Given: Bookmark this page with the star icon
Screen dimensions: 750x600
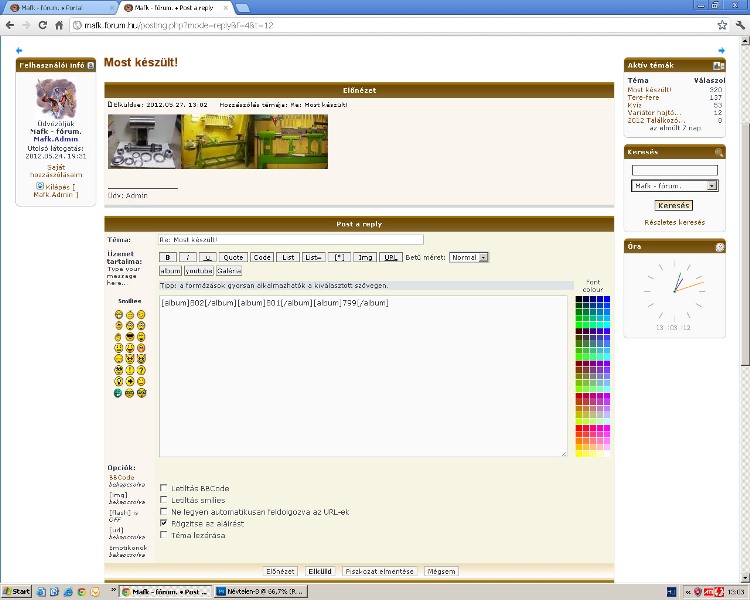Looking at the screenshot, I should tap(722, 23).
